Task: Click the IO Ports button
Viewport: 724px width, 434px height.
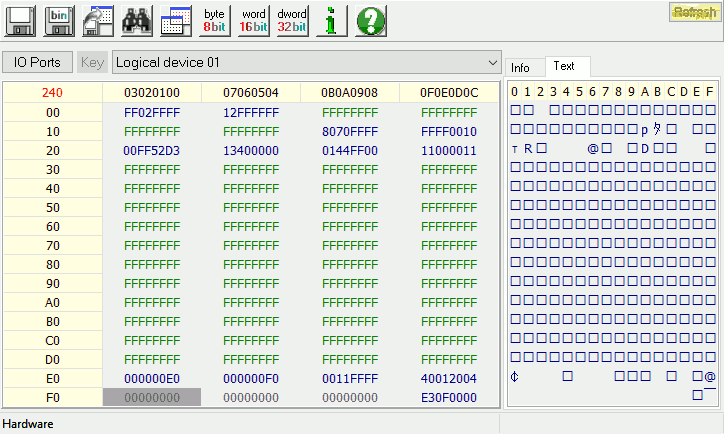Action: tap(37, 62)
